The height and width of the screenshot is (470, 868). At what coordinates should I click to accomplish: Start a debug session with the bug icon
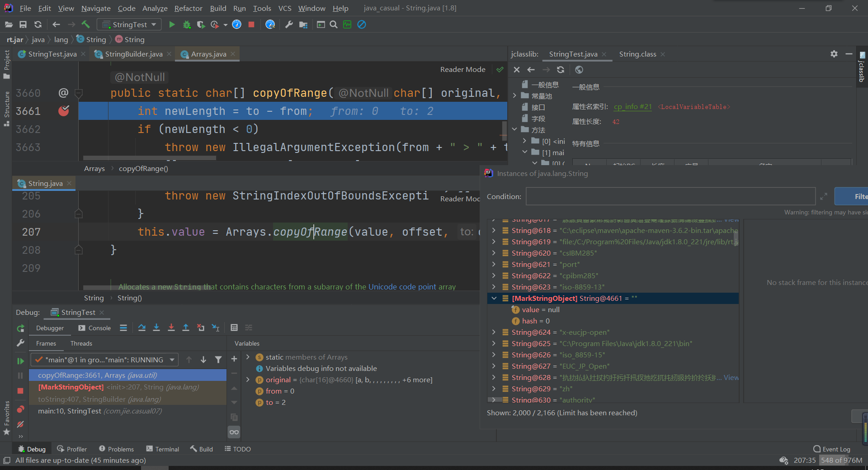[x=186, y=24]
